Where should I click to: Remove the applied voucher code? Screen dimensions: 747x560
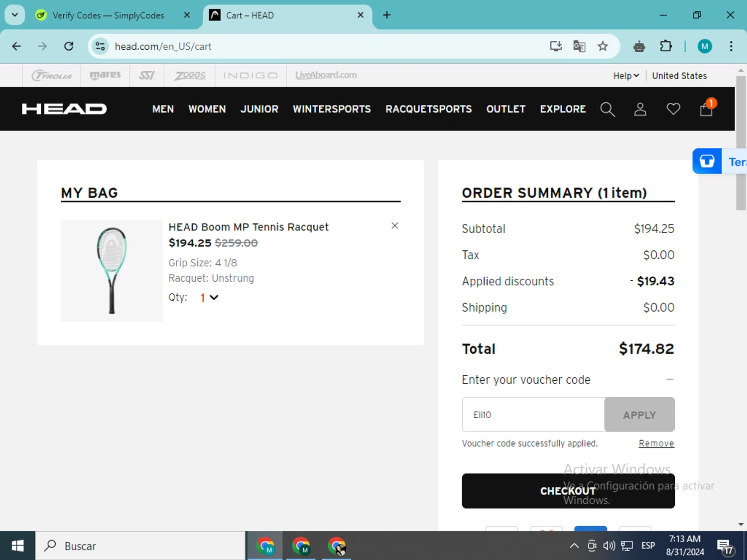pos(656,444)
